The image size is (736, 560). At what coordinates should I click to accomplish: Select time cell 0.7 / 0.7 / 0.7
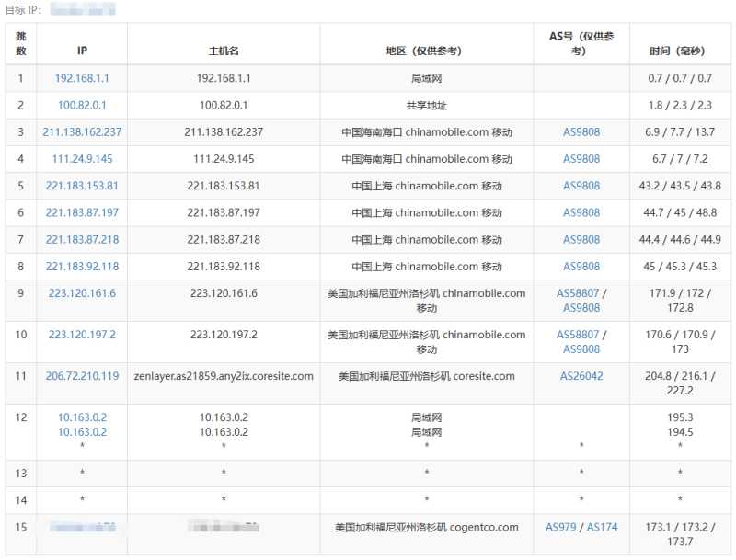[680, 78]
